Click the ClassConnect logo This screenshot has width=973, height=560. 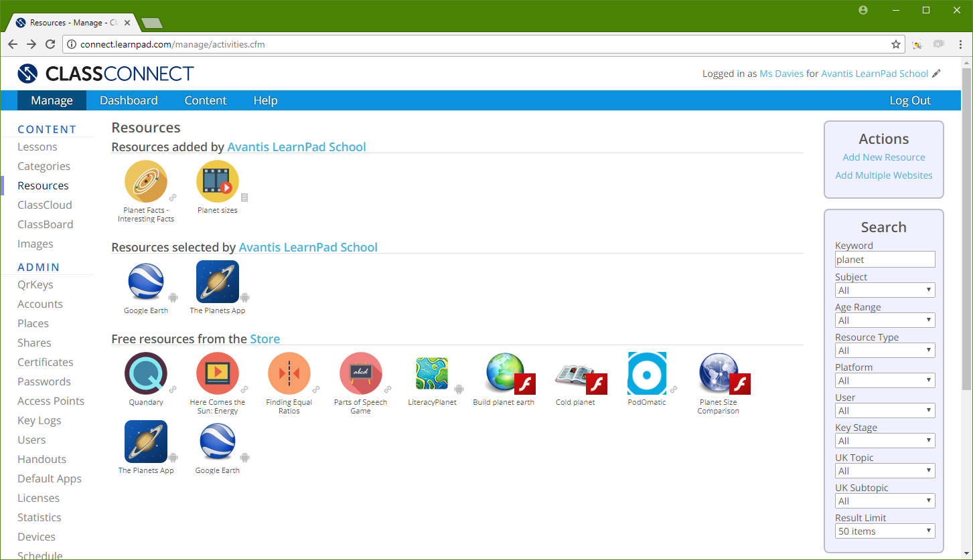(106, 74)
